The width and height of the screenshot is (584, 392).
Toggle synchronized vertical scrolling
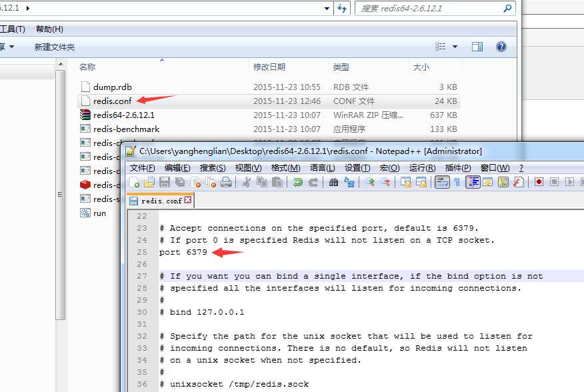point(405,182)
